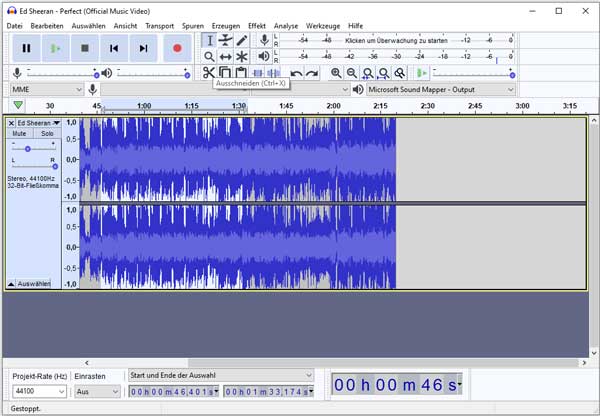Start playback with the green Play button
Viewport: 600px width, 416px height.
click(56, 48)
